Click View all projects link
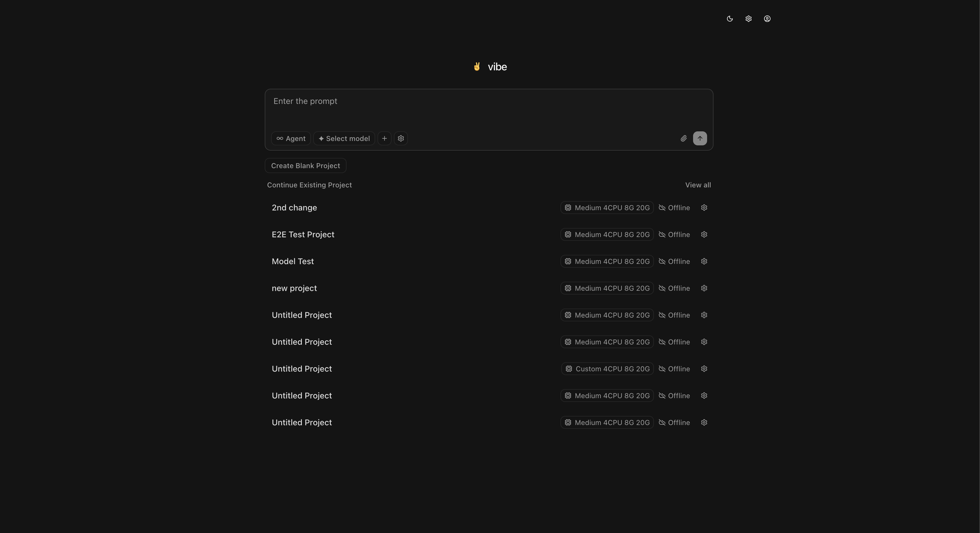980x533 pixels. click(698, 185)
